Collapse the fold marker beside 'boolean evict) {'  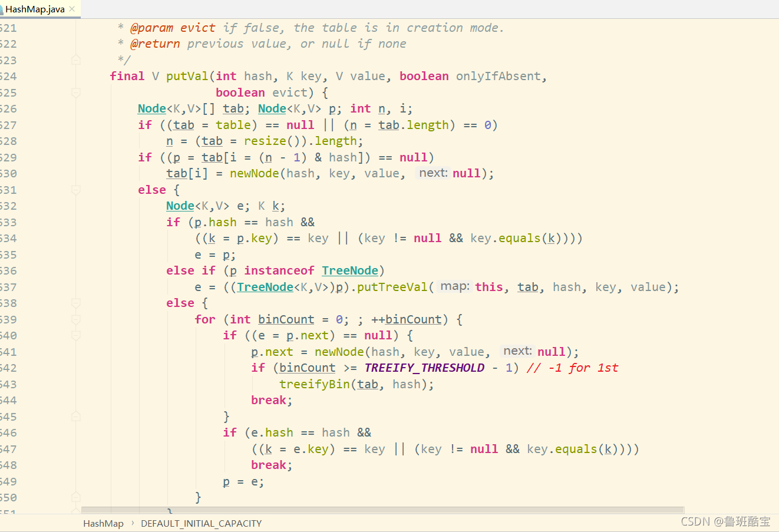[75, 92]
